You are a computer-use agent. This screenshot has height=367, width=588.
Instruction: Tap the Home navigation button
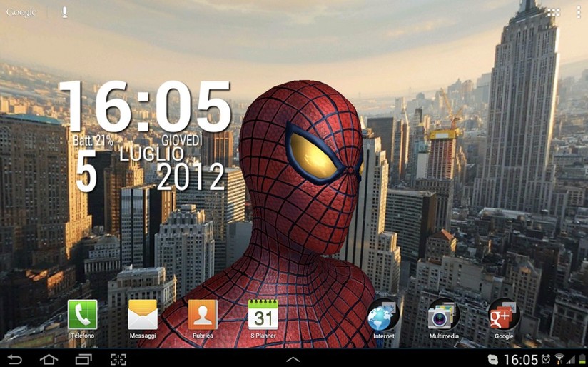49,359
